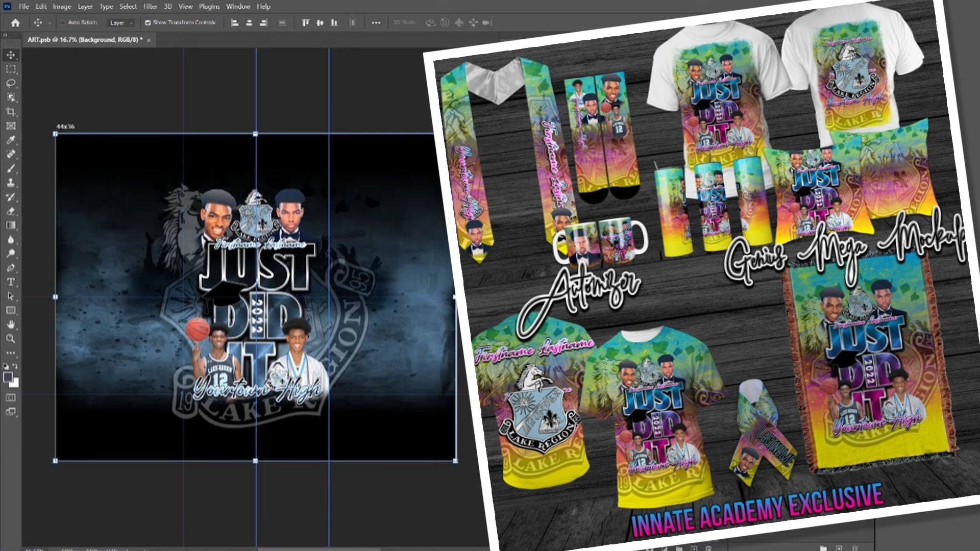Enable the Auto-Select checkbox

(63, 23)
